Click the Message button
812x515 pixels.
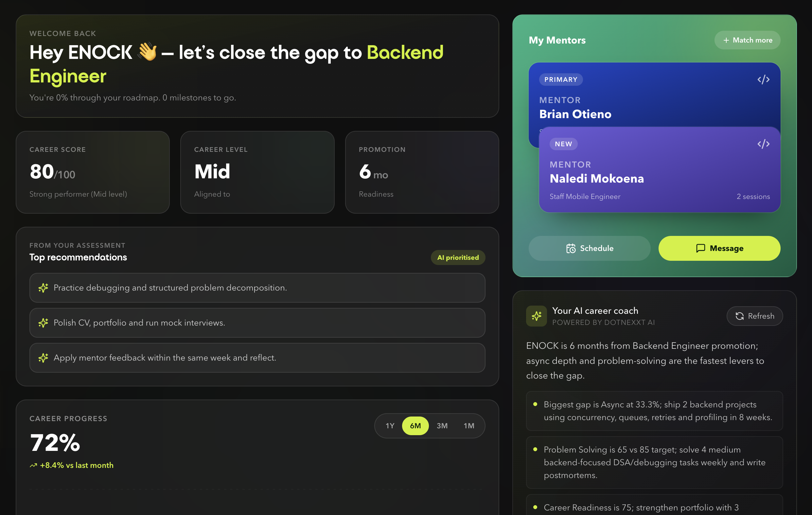(719, 249)
